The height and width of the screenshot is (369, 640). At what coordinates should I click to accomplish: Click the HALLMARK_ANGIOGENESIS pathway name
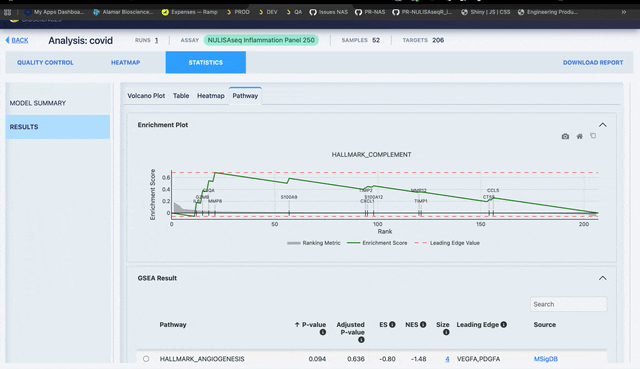[x=202, y=359]
